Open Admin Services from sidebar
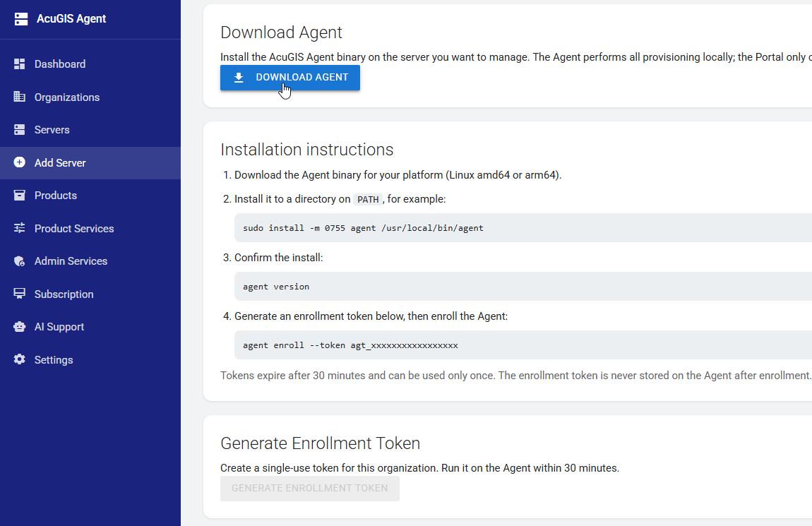 coord(90,261)
